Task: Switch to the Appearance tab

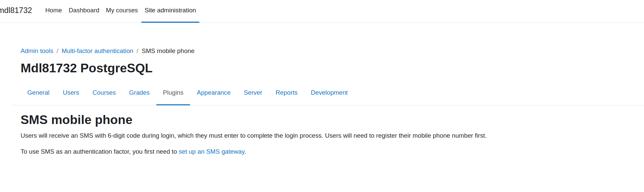Action: 214,93
